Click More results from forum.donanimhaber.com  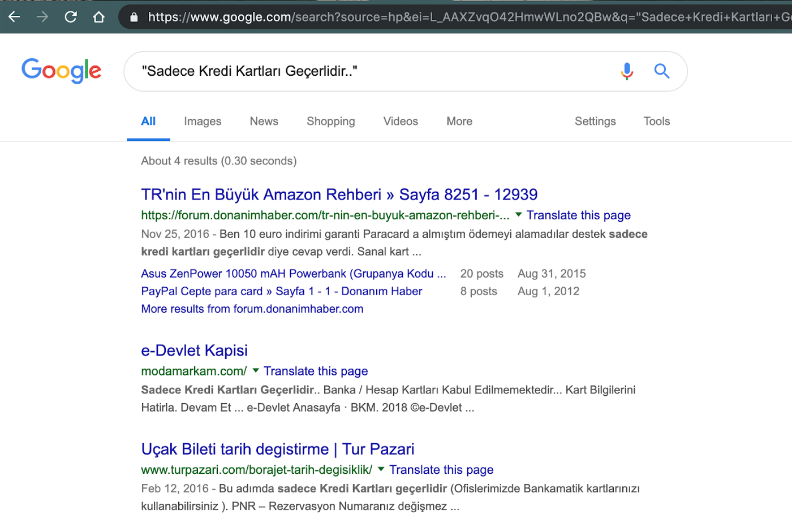[252, 309]
